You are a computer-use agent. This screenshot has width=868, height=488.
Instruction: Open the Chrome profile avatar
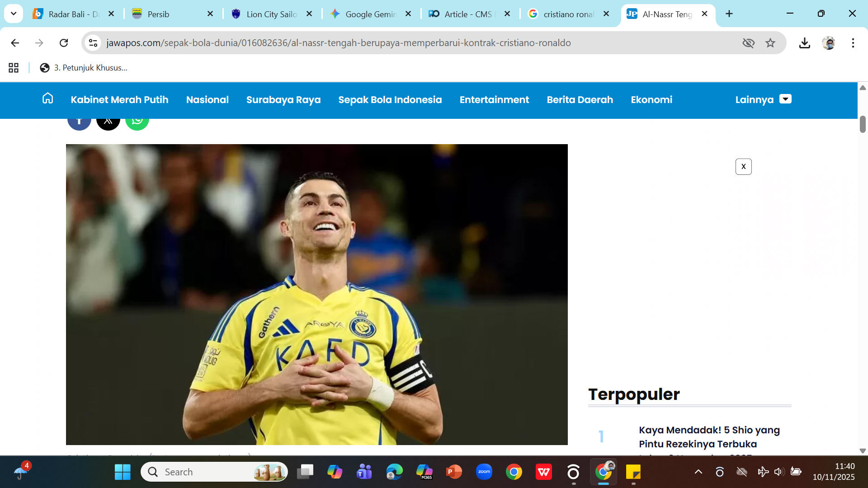tap(829, 43)
